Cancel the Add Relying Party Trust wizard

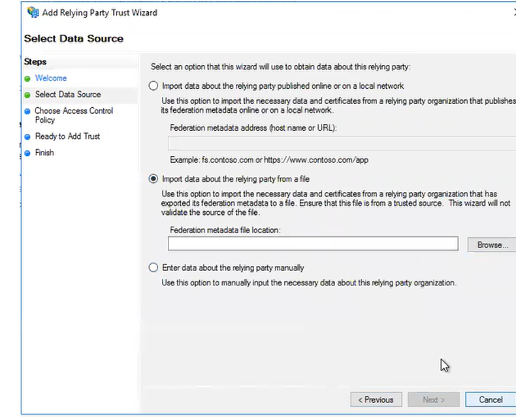[x=491, y=400]
